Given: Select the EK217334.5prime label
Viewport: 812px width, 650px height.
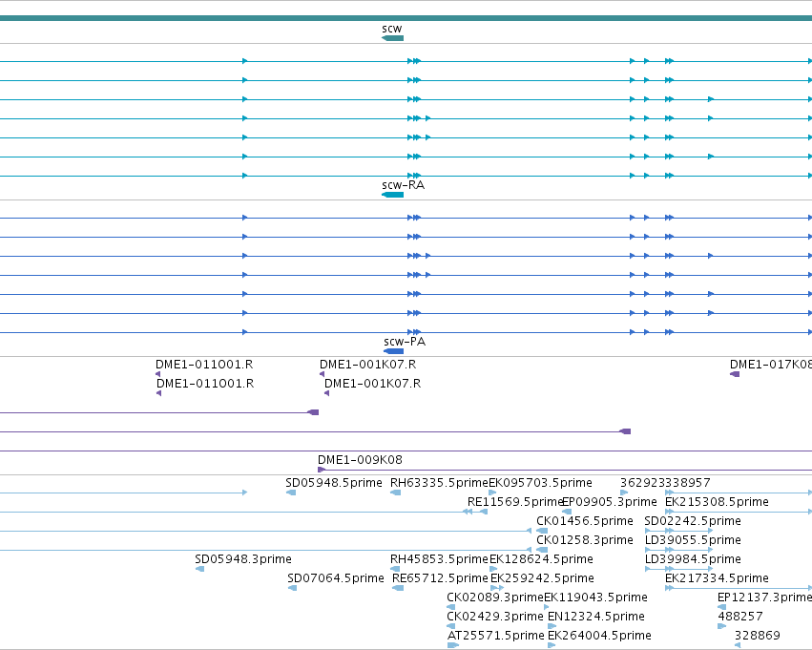Looking at the screenshot, I should [717, 578].
